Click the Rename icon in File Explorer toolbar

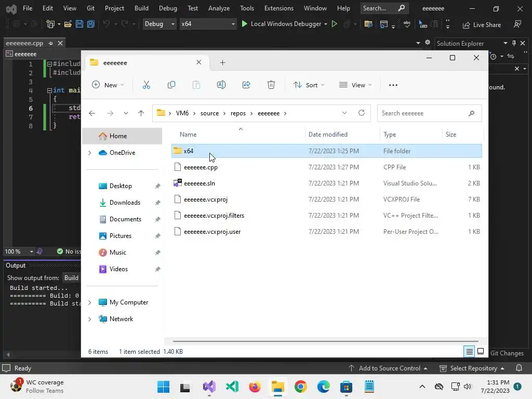[221, 85]
